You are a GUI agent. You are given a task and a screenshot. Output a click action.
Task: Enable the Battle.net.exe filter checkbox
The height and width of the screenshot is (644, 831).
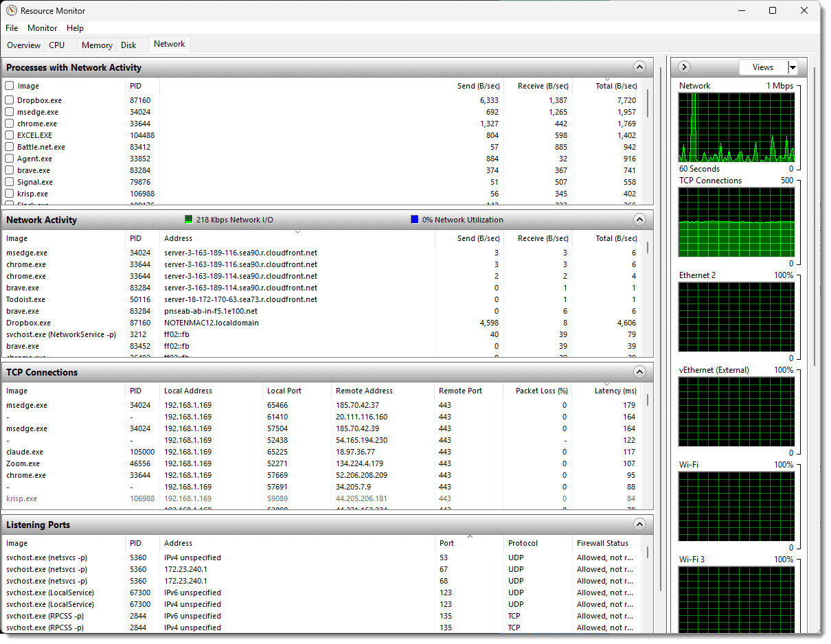[10, 147]
